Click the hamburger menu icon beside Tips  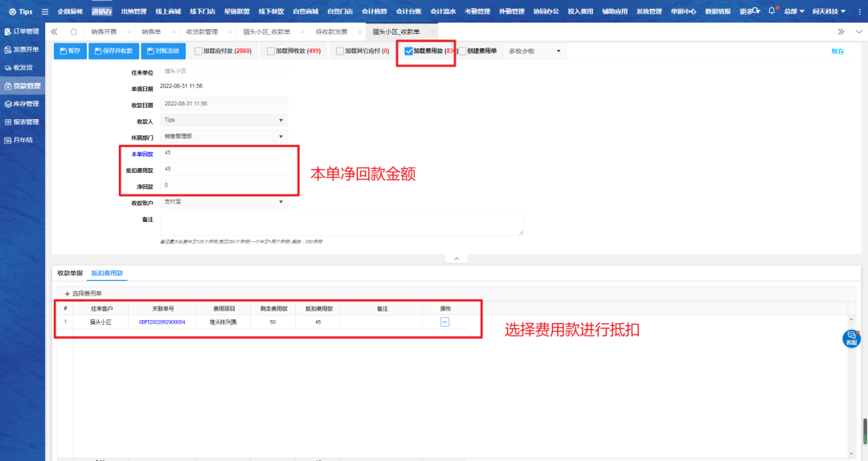tap(44, 11)
